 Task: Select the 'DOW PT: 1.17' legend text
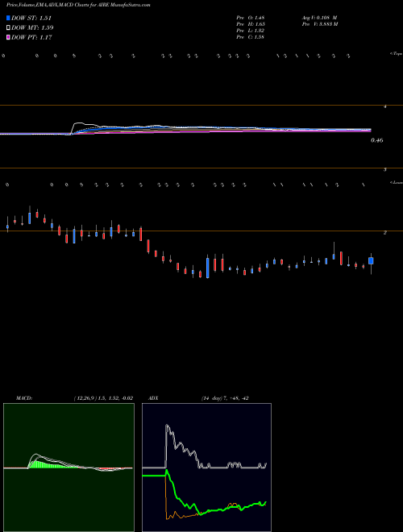(31, 37)
